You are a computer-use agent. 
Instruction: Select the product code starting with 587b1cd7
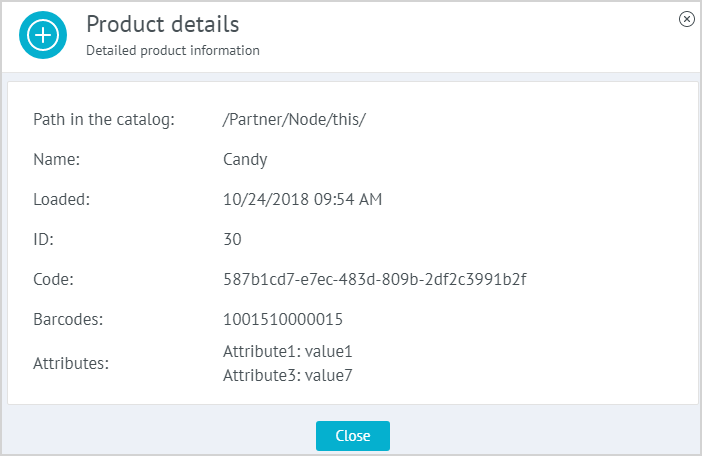click(374, 279)
